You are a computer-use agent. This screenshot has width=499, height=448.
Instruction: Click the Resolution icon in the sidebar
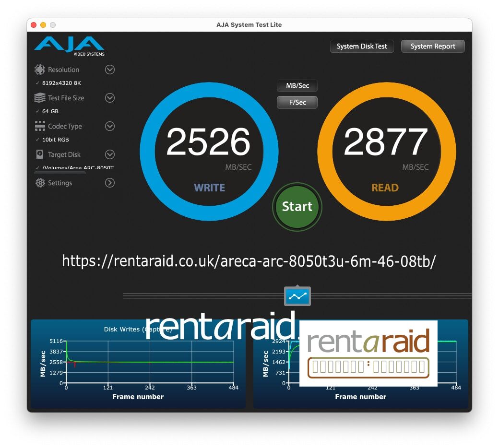[x=41, y=69]
